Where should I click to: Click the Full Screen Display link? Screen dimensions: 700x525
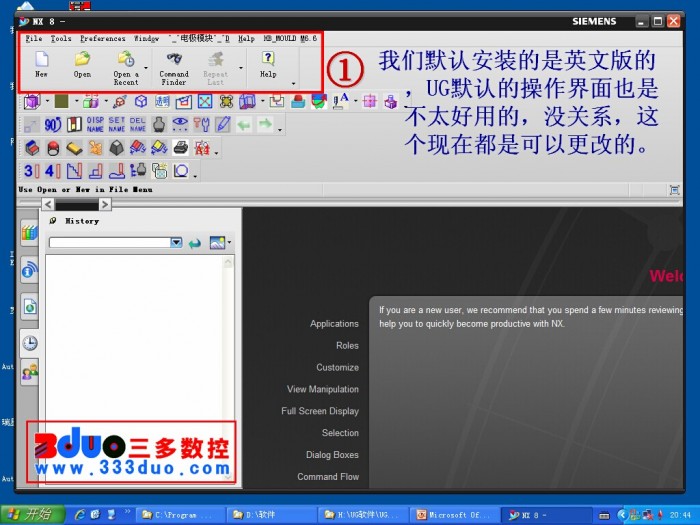[x=320, y=411]
